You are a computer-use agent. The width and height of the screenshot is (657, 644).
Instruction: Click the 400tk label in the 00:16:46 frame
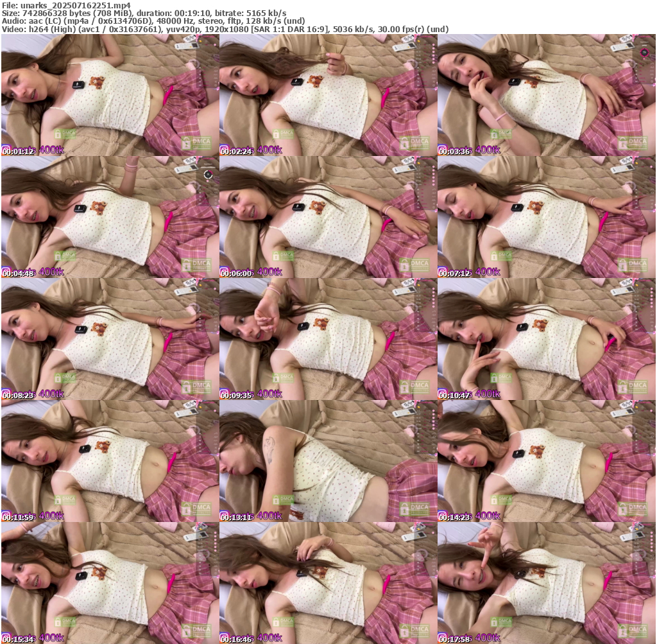[269, 638]
